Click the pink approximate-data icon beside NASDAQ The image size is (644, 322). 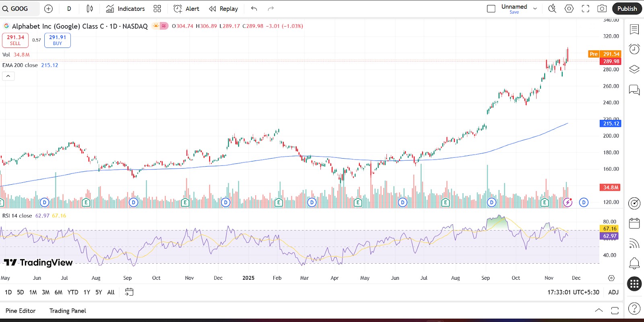[x=164, y=26]
